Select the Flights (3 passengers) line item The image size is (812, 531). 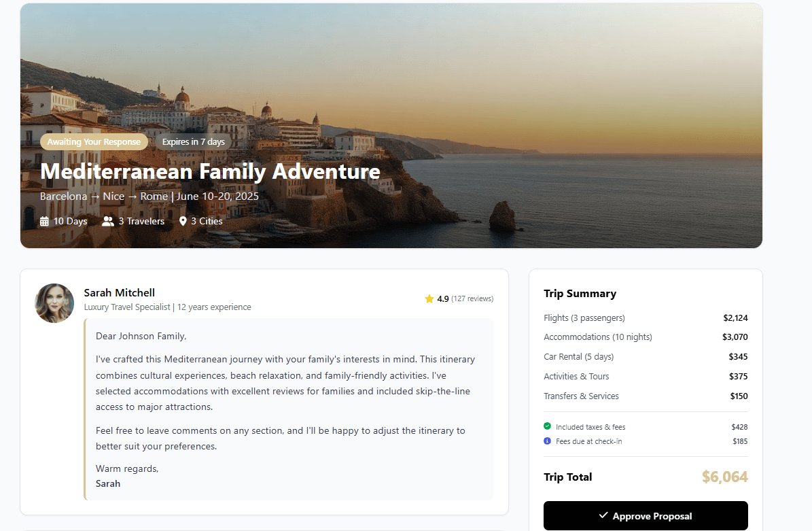tap(584, 318)
